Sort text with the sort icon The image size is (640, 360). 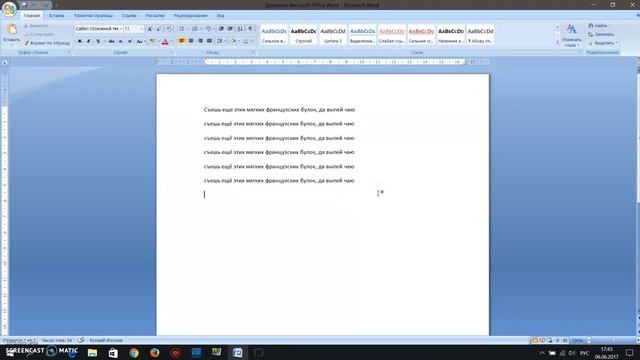(x=240, y=29)
